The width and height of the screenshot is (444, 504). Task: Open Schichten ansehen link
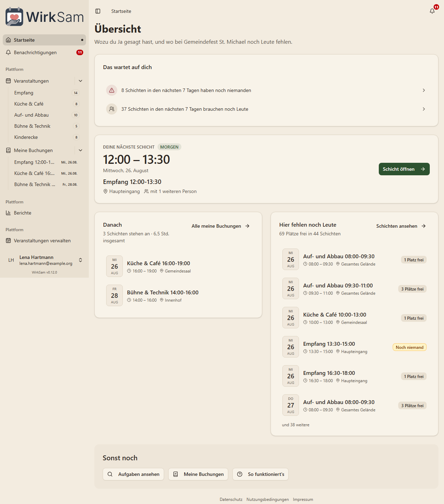(401, 226)
